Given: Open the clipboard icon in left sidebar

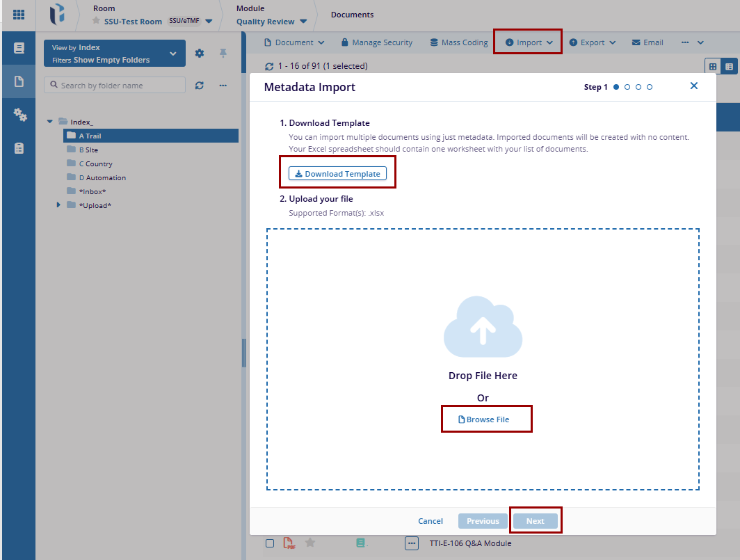Looking at the screenshot, I should (19, 148).
